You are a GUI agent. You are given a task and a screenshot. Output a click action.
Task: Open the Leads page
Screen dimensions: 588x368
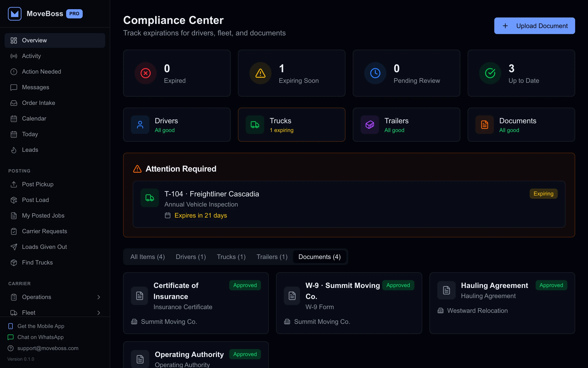pos(55,150)
